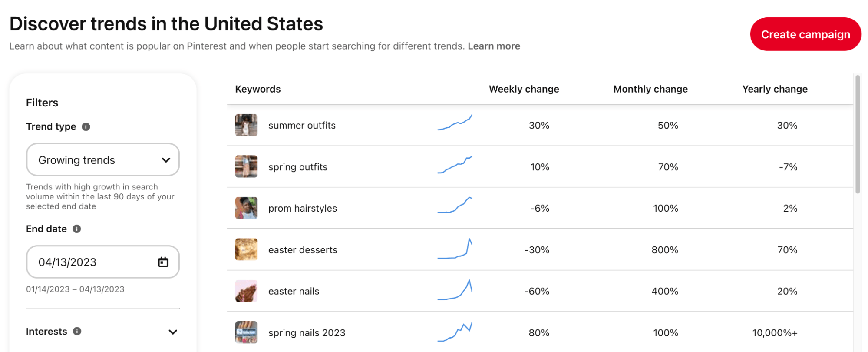Click the info icon next to Trend type

pos(85,127)
